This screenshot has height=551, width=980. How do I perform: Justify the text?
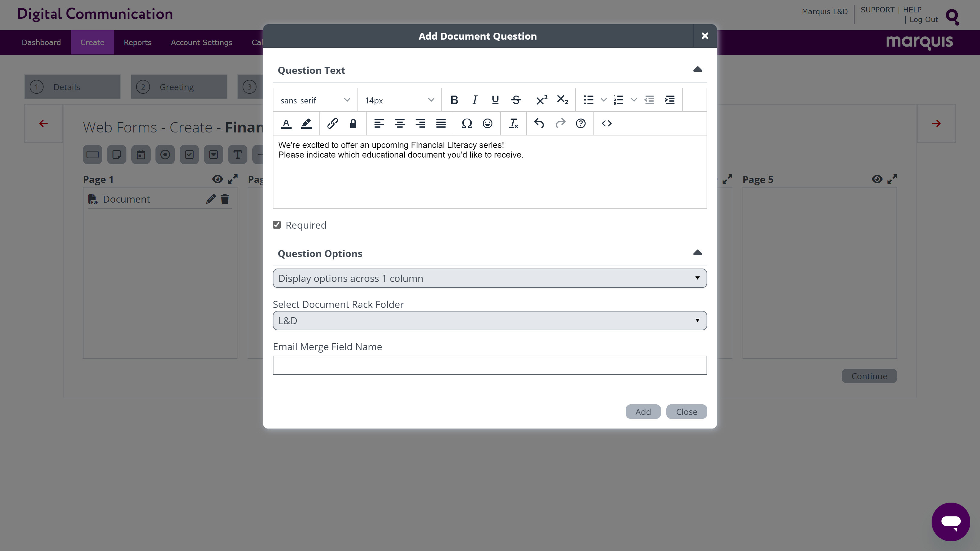pos(440,124)
